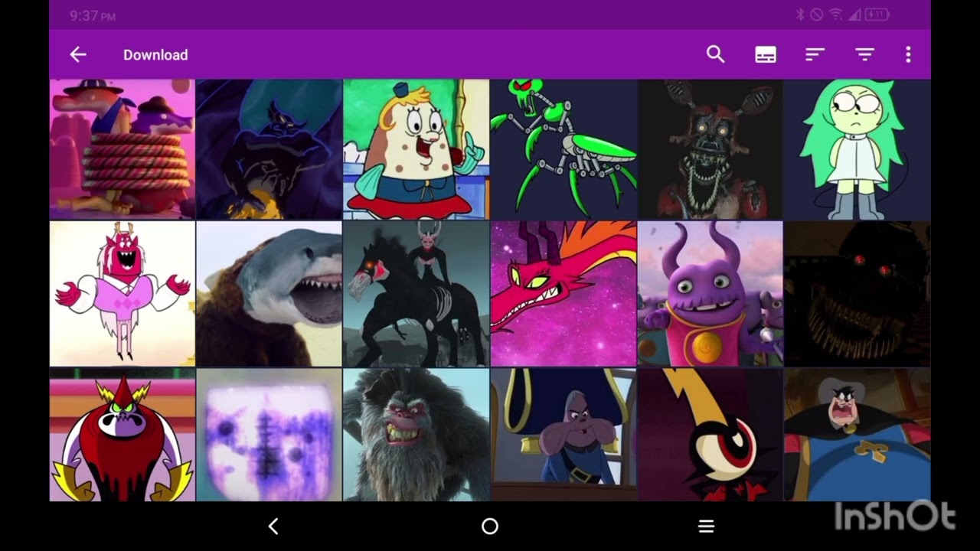This screenshot has width=980, height=551.
Task: Open the purple-faced pirate captain image
Action: (x=563, y=435)
